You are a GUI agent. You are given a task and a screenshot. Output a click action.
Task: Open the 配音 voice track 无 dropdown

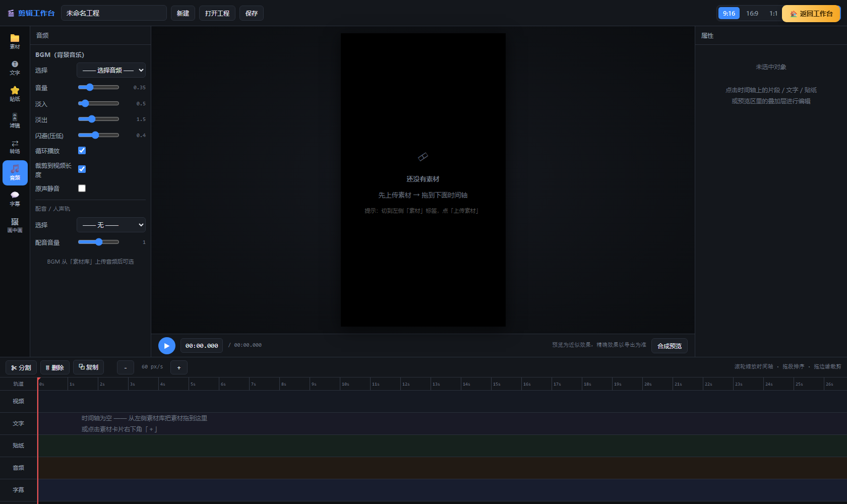point(111,225)
